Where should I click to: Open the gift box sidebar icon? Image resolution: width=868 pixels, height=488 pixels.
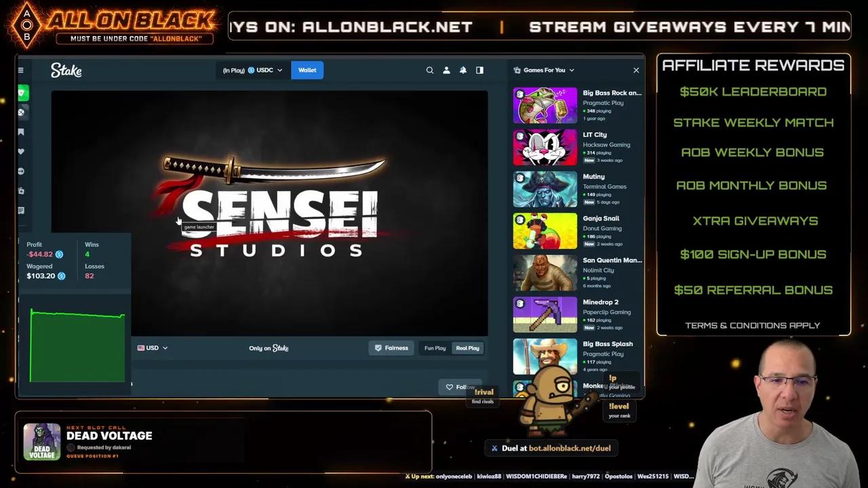pos(21,191)
